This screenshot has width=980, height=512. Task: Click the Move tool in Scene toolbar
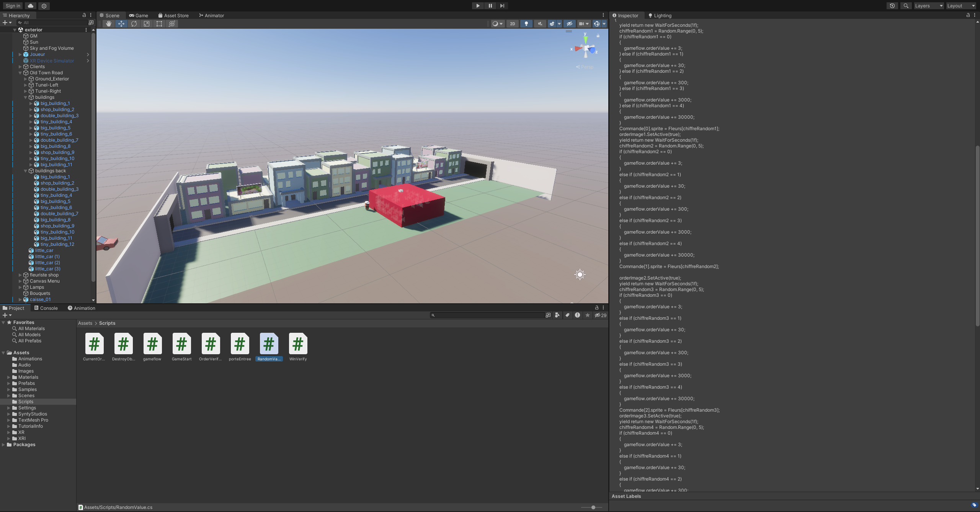(x=121, y=25)
